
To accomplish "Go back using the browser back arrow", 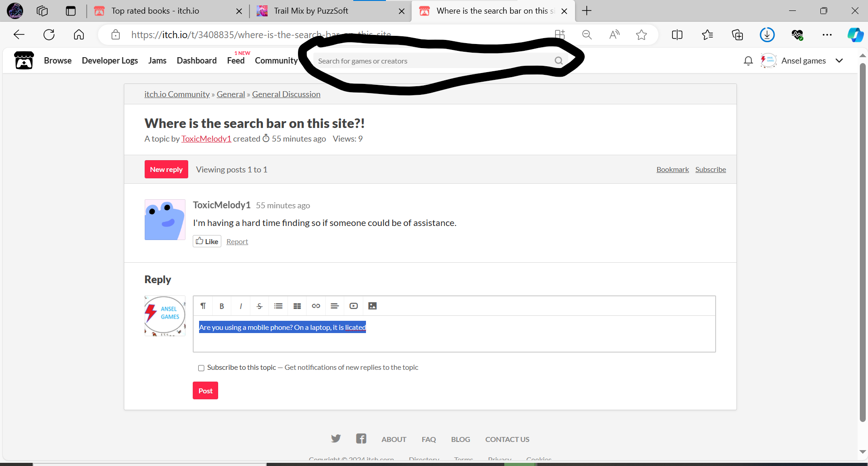I will pos(19,34).
